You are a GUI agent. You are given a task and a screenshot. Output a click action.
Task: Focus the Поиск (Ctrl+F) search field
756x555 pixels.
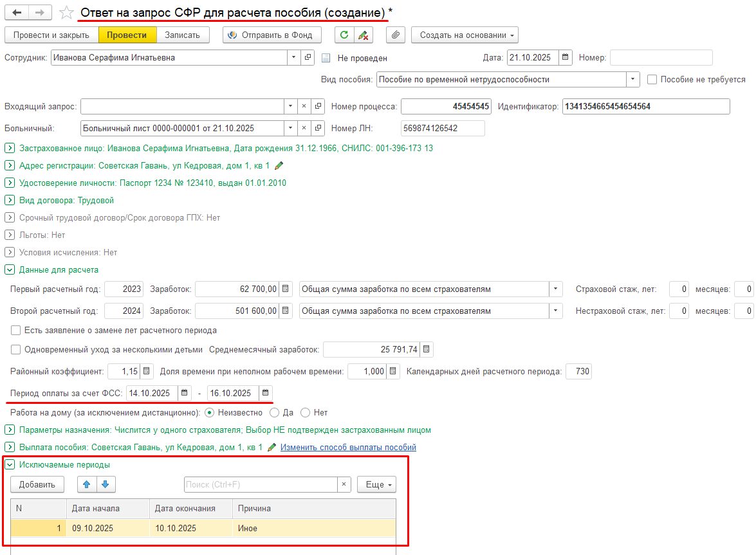click(x=261, y=485)
